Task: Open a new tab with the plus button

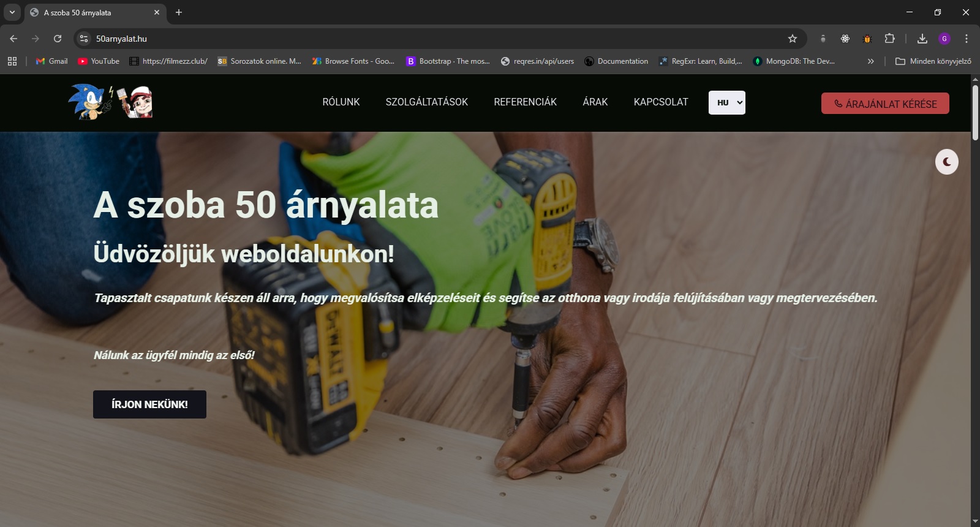Action: [179, 12]
